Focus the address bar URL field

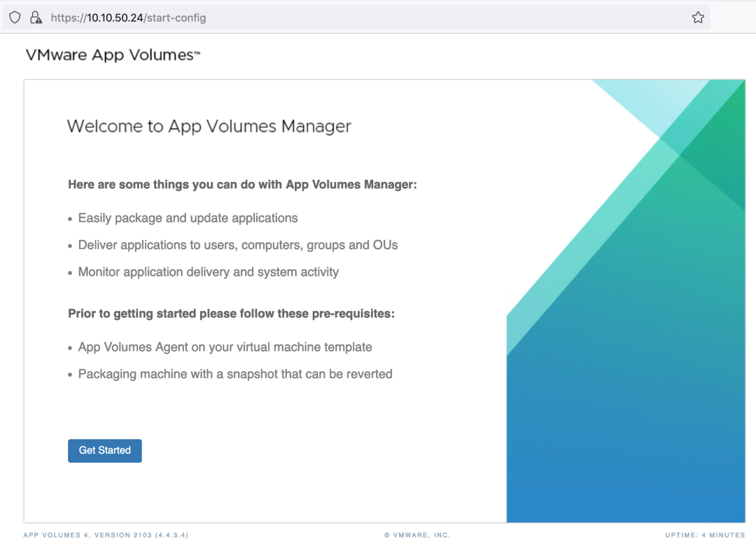[350, 17]
